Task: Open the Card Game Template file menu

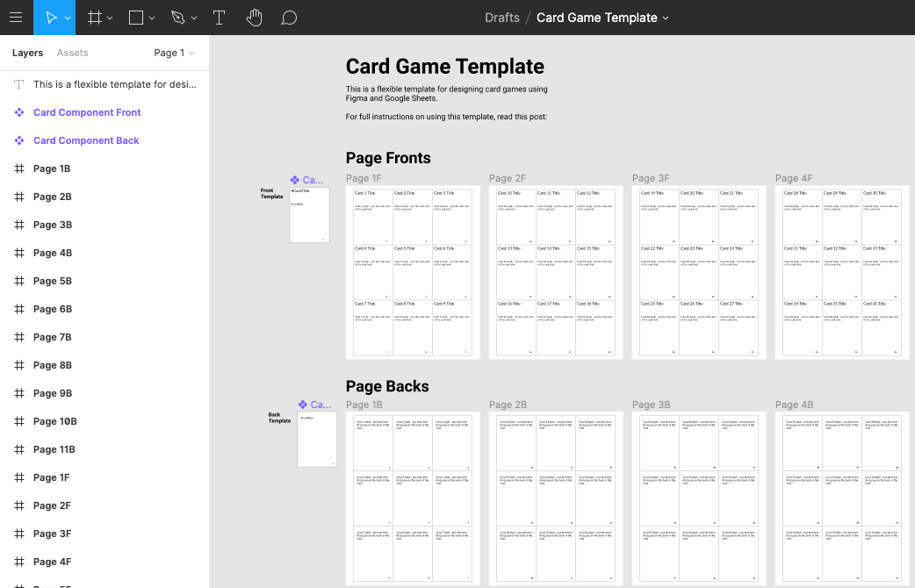Action: point(602,18)
